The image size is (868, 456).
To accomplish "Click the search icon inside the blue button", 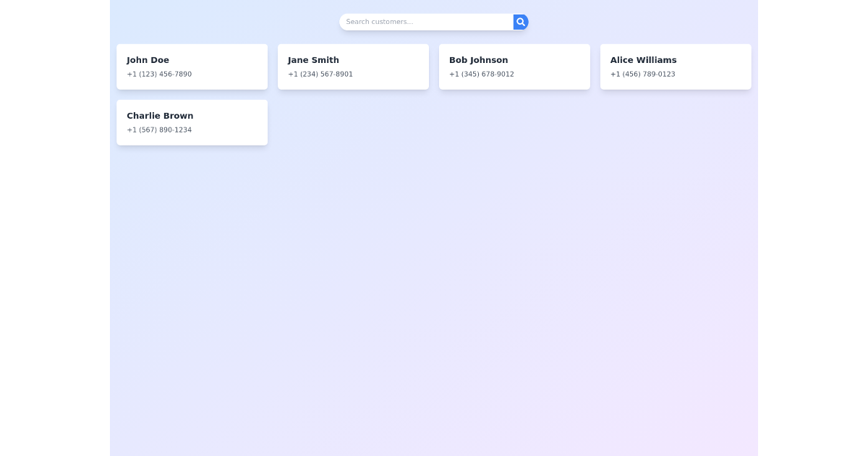I will pos(521,22).
